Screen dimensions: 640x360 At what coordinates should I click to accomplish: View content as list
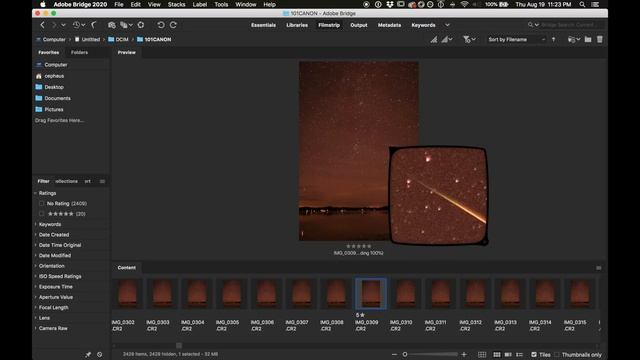point(520,355)
